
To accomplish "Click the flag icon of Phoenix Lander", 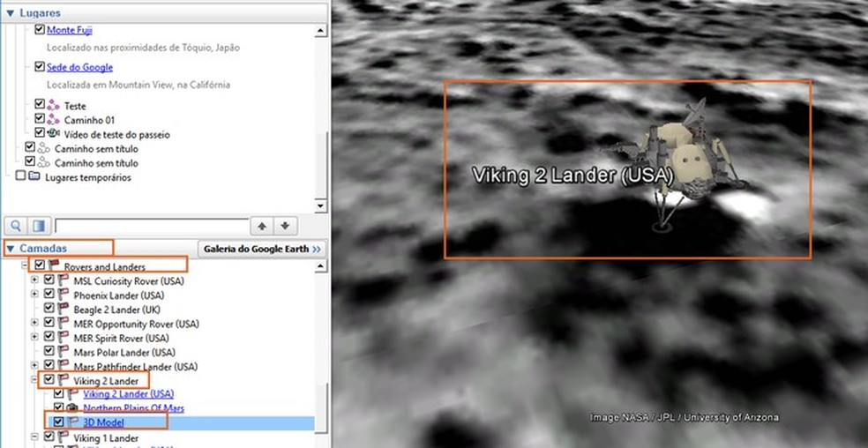I will point(64,295).
